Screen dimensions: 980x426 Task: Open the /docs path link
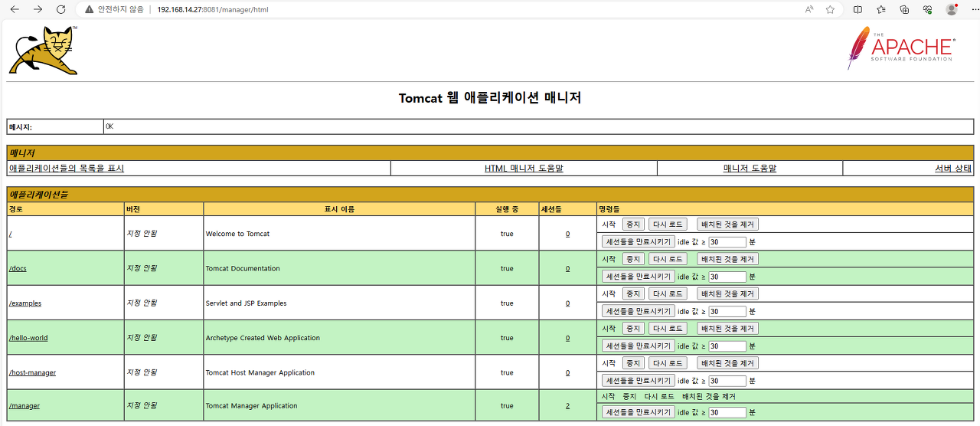[x=18, y=269]
